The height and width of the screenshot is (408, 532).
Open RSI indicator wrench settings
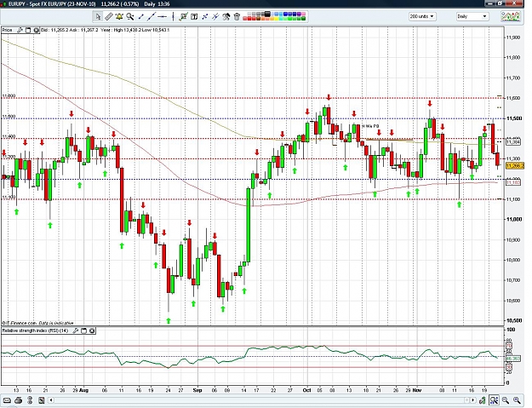pyautogui.click(x=76, y=330)
